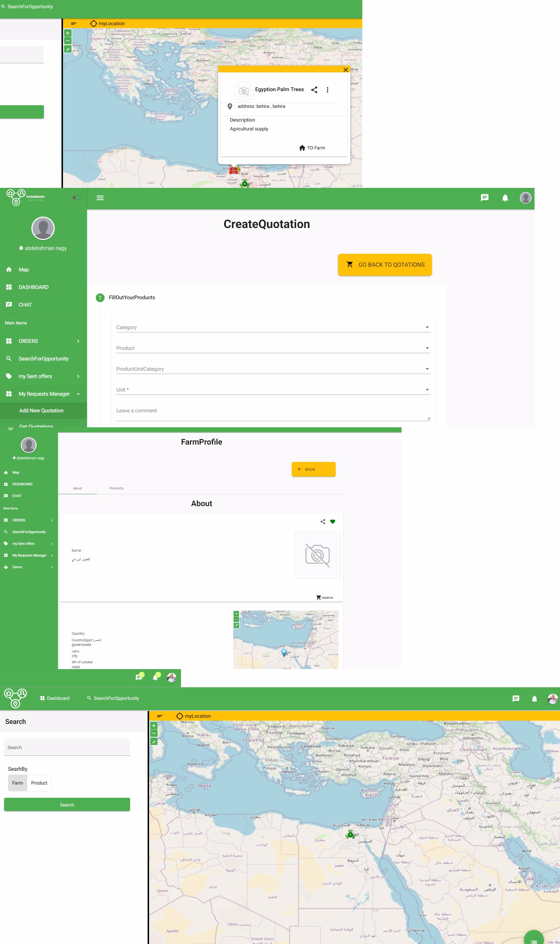Close the Egyption Palm Trees popup
Viewport: 560px width, 944px height.
click(x=345, y=70)
